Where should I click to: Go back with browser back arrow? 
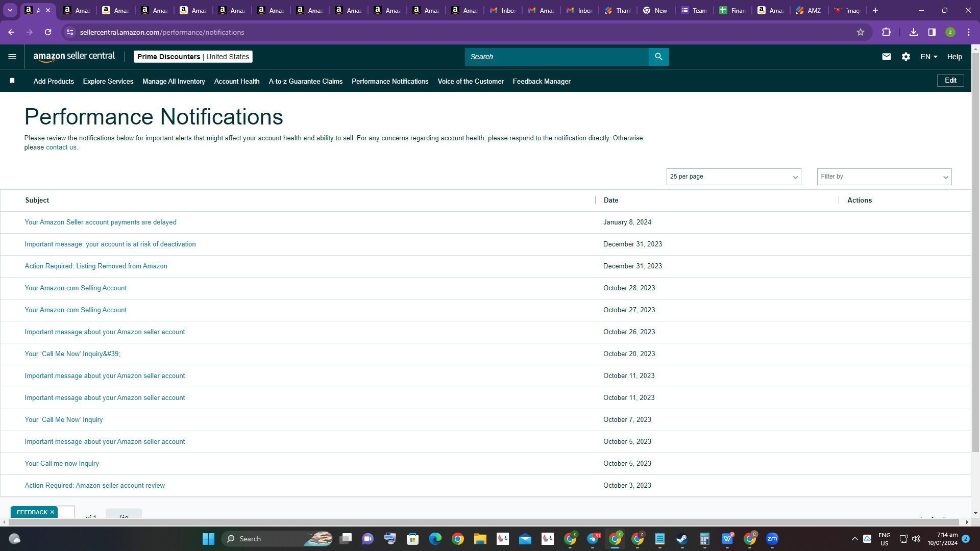[x=11, y=32]
